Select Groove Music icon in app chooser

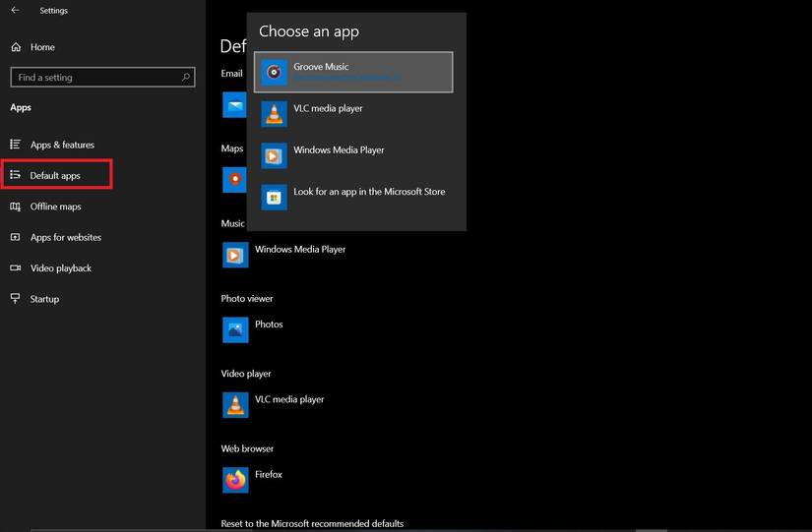[x=275, y=72]
